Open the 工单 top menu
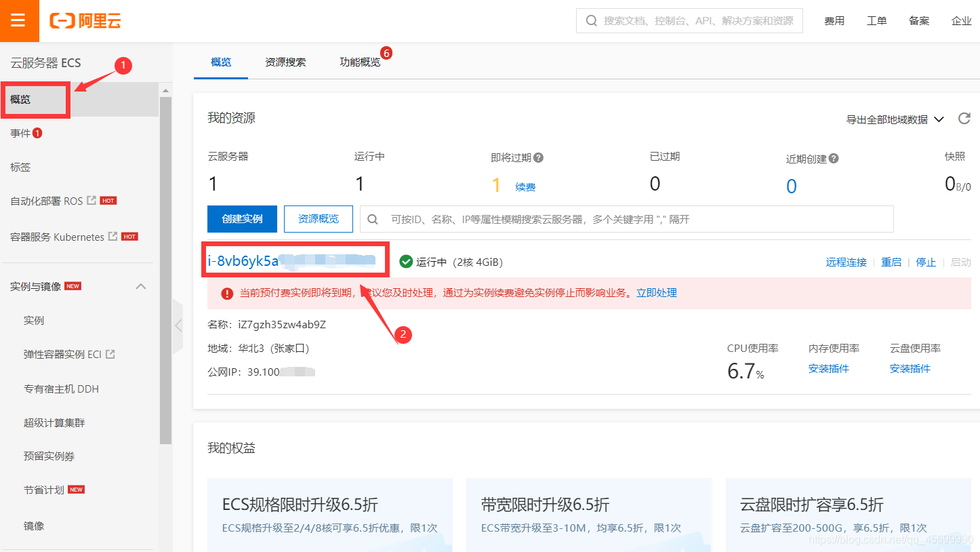The height and width of the screenshot is (552, 980). click(x=877, y=21)
